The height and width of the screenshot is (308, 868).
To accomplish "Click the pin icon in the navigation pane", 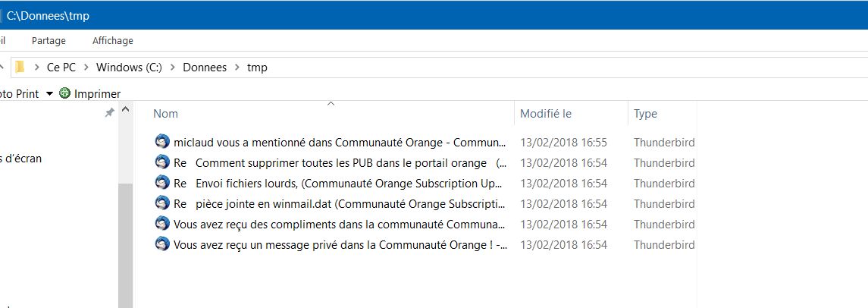I will pyautogui.click(x=109, y=112).
